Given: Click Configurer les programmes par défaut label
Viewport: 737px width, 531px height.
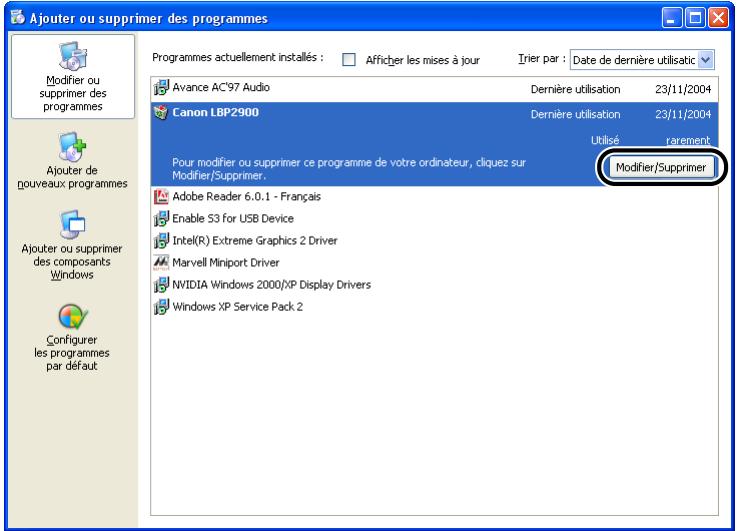Looking at the screenshot, I should 72,353.
